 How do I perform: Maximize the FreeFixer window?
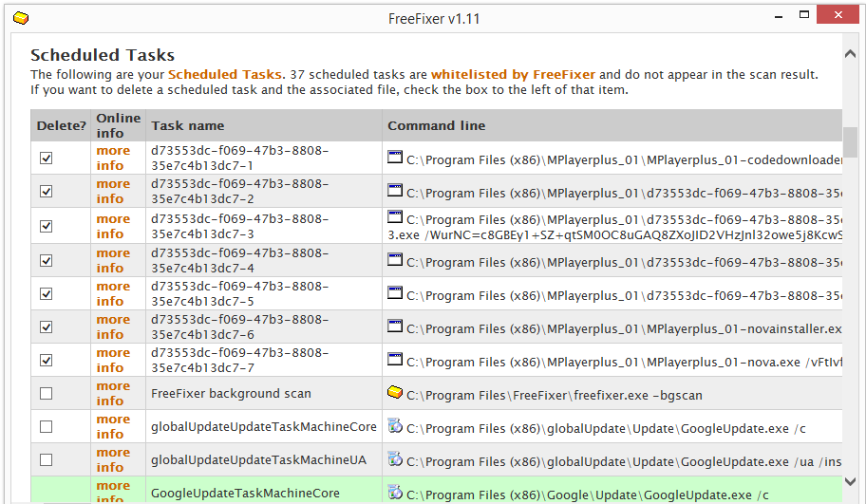point(804,15)
